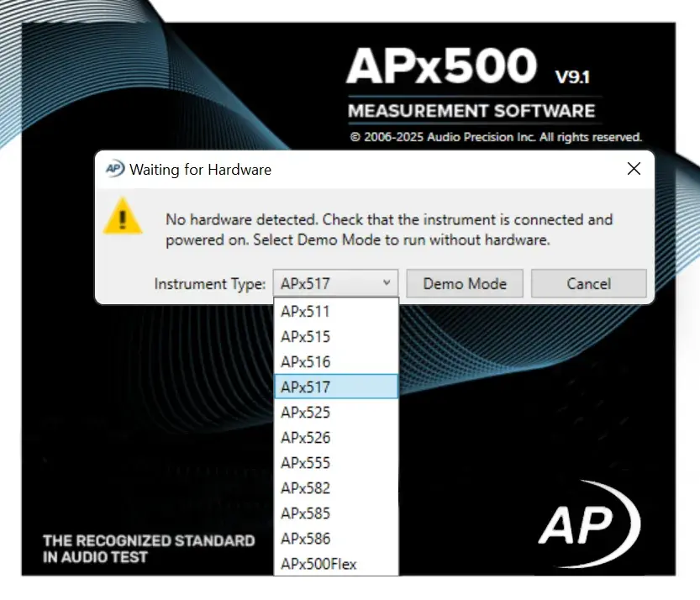Click the Waiting for Hardware title text

point(201,169)
